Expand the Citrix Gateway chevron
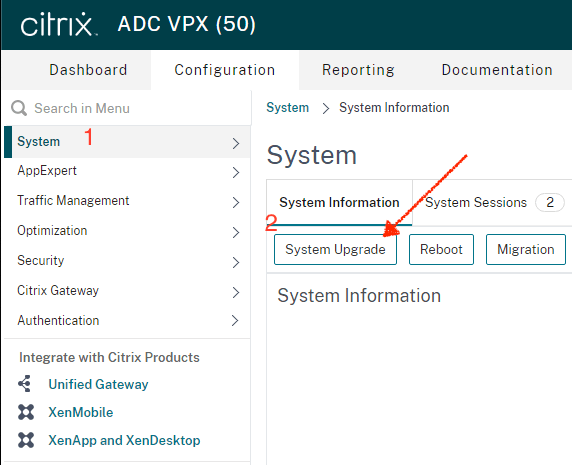The height and width of the screenshot is (465, 572). pyautogui.click(x=236, y=292)
